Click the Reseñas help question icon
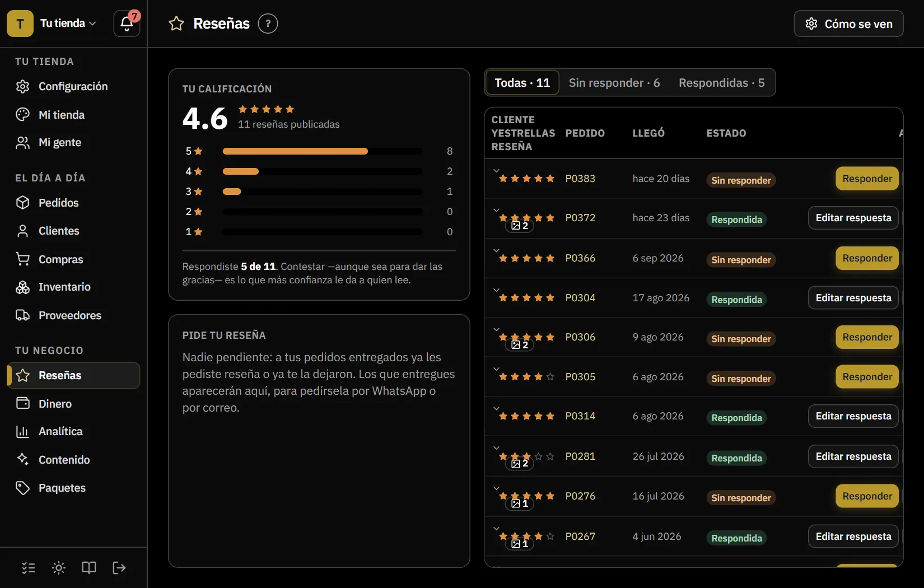This screenshot has height=588, width=924. click(268, 24)
